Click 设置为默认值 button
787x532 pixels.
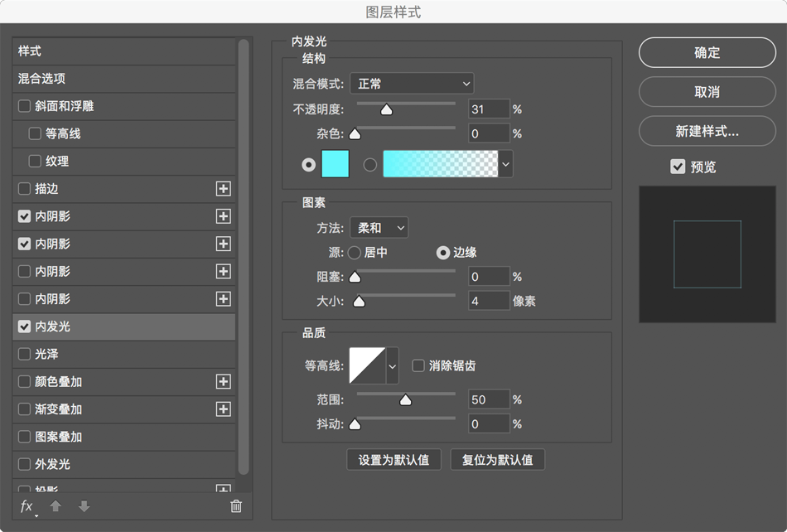tap(393, 460)
